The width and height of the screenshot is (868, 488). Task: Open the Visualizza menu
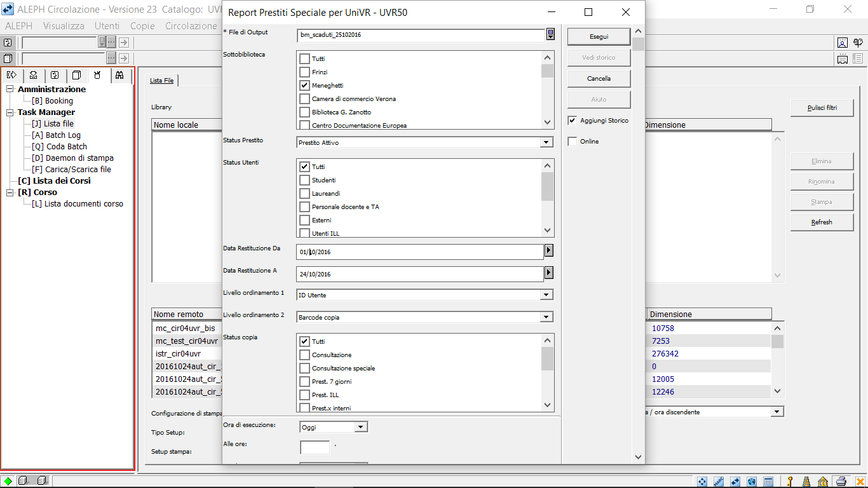[x=64, y=25]
